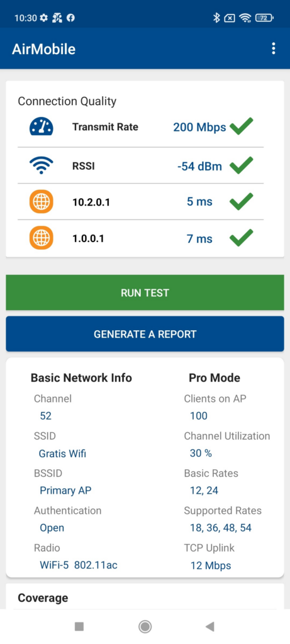Tap the green checkmark for Transmit Rate
Image resolution: width=290 pixels, height=644 pixels.
tap(241, 126)
